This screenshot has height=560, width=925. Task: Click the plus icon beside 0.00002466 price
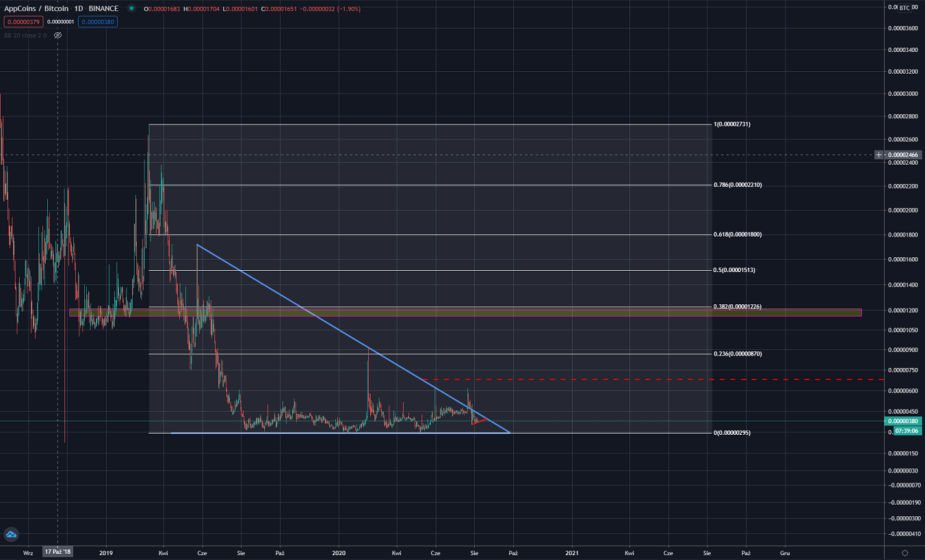pos(879,155)
